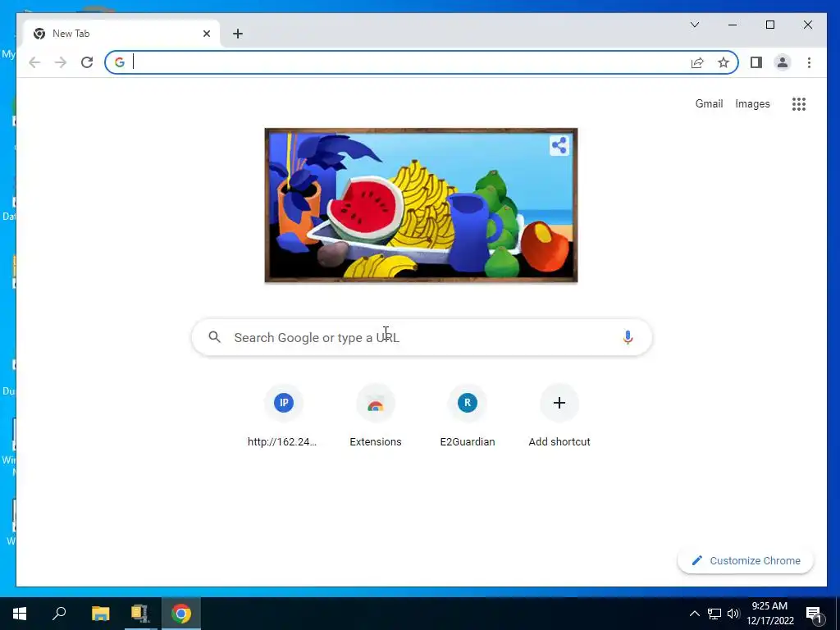Open Gmail link
The height and width of the screenshot is (630, 840).
[709, 104]
